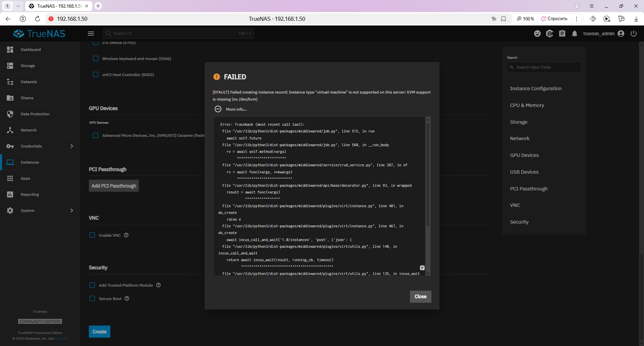Go back in browser history
The width and height of the screenshot is (644, 346).
[8, 19]
